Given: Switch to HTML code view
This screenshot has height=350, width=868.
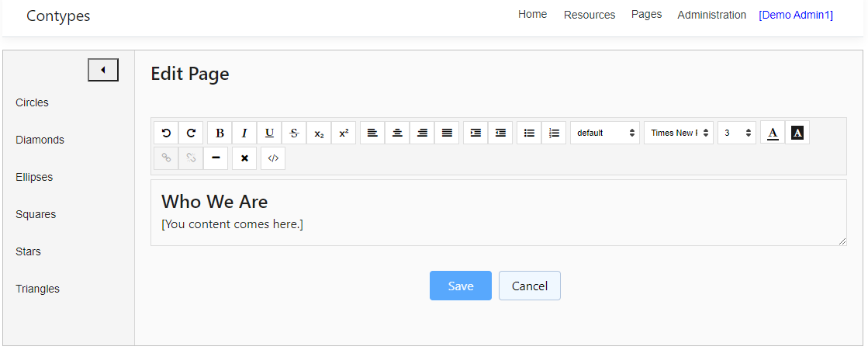Looking at the screenshot, I should pyautogui.click(x=273, y=158).
